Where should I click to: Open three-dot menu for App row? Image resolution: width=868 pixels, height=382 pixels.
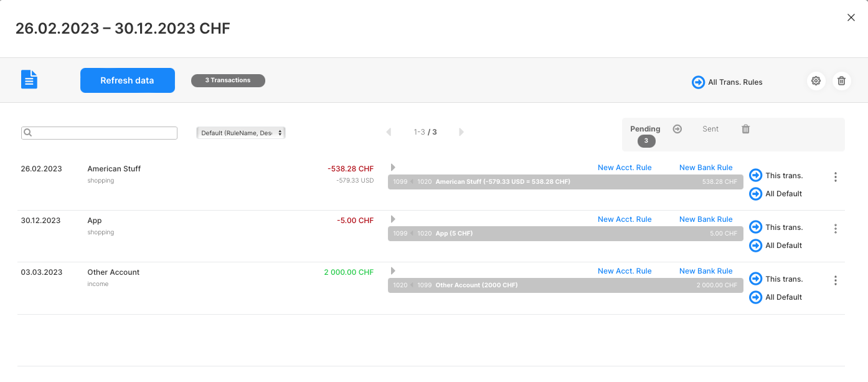836,229
